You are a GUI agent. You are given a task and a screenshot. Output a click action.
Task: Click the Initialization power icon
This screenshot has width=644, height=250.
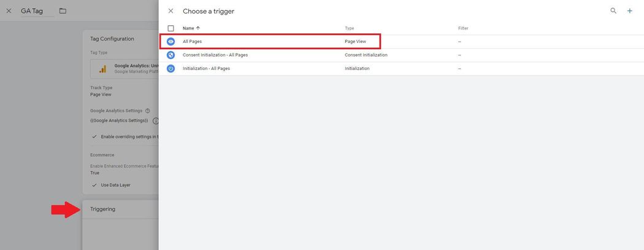click(171, 69)
